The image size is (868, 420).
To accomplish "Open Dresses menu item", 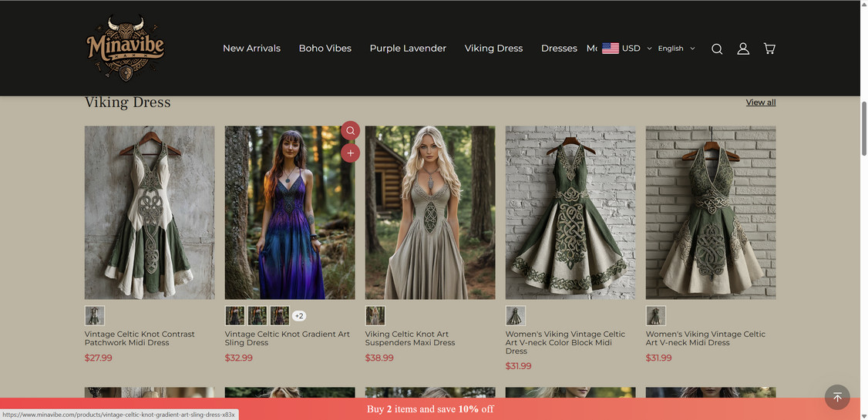I will 559,48.
